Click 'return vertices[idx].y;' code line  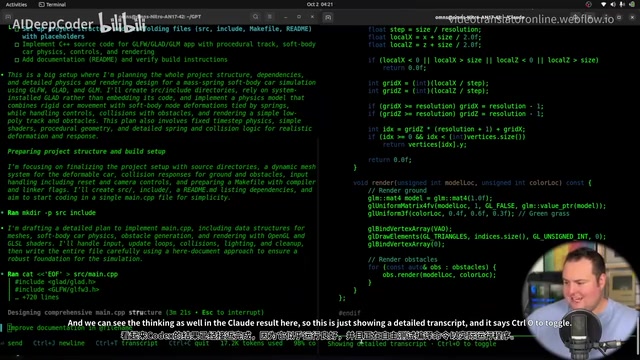pyautogui.click(x=424, y=144)
